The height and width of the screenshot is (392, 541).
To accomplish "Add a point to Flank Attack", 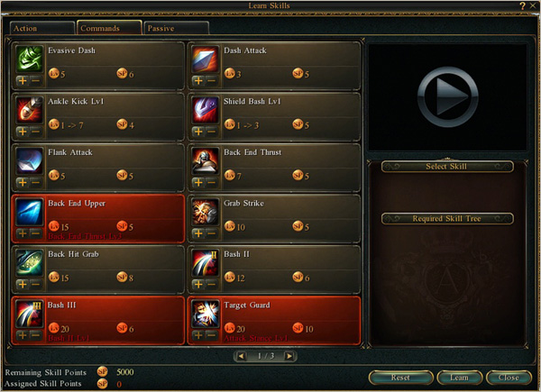I will [23, 182].
